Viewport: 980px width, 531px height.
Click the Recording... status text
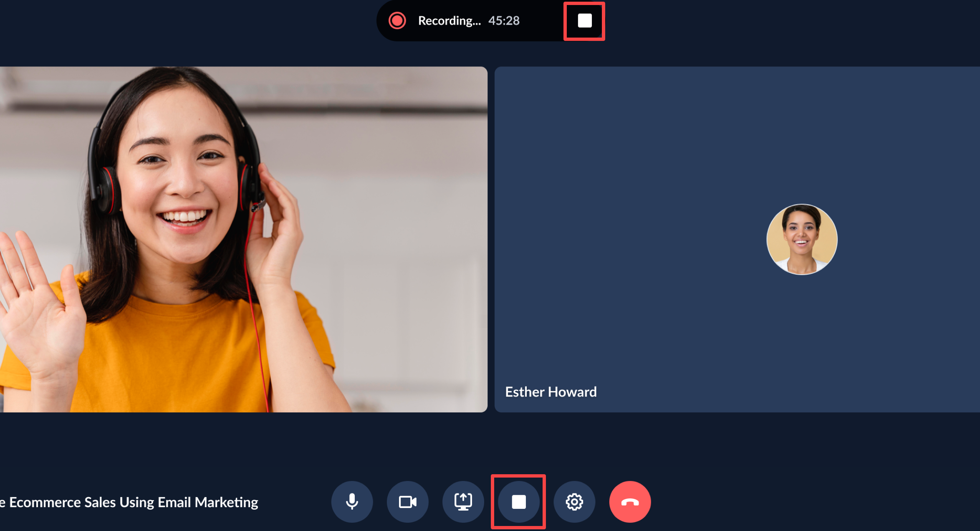coord(449,20)
